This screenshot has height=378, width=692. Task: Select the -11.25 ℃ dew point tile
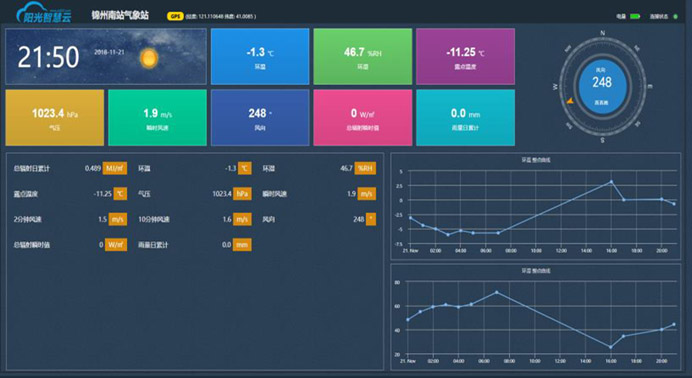tap(465, 56)
